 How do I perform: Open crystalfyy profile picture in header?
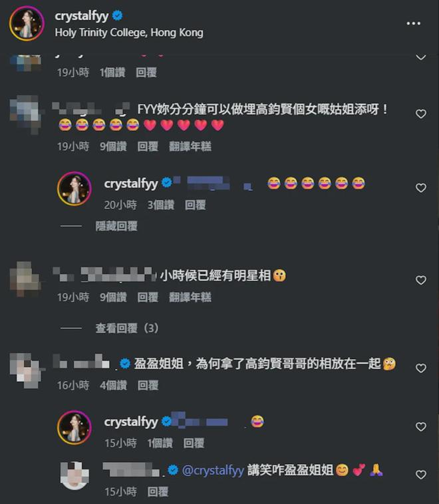pyautogui.click(x=27, y=23)
